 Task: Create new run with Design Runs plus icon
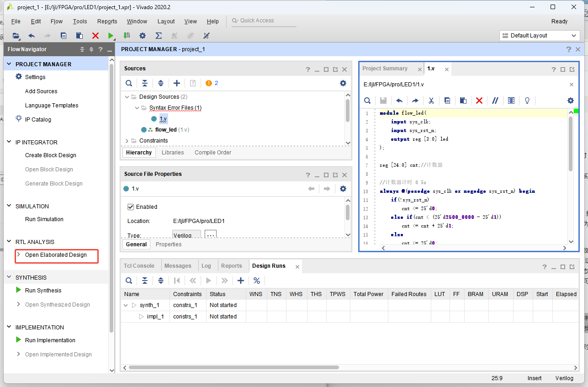tap(241, 281)
